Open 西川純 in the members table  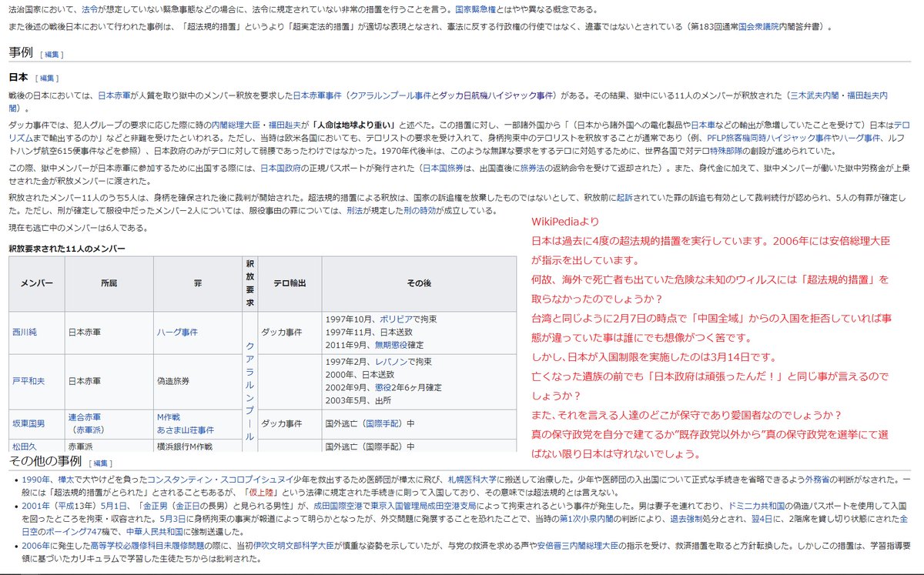tap(25, 333)
